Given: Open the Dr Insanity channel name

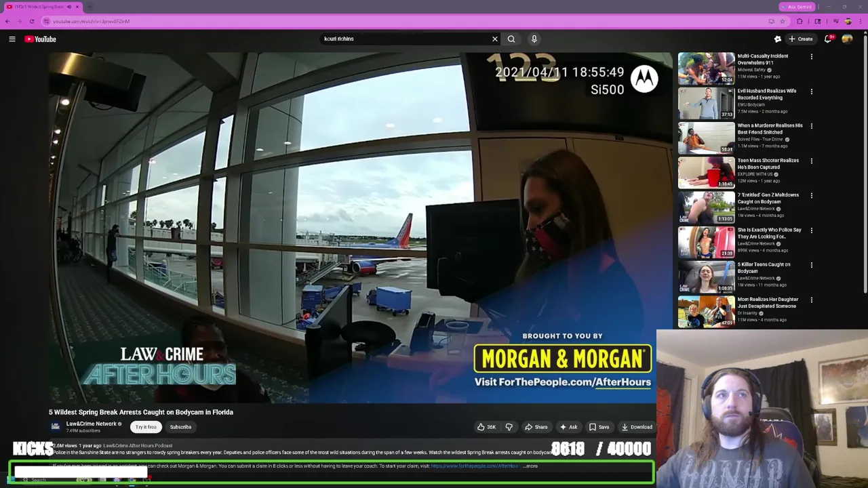Looking at the screenshot, I should pos(748,313).
